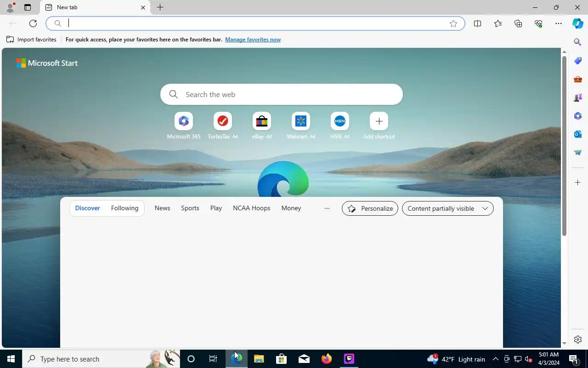Open the Sports feed tab
Screen dimensions: 588x368
pos(190,208)
